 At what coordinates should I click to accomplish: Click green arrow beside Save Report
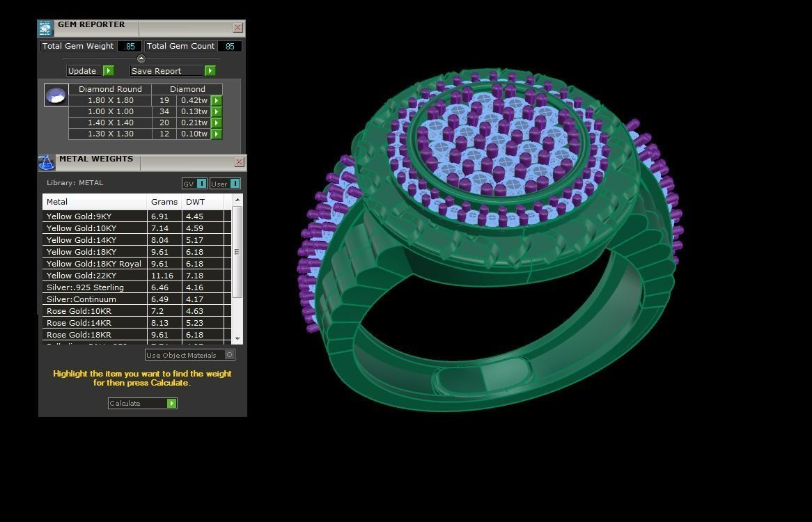click(210, 71)
